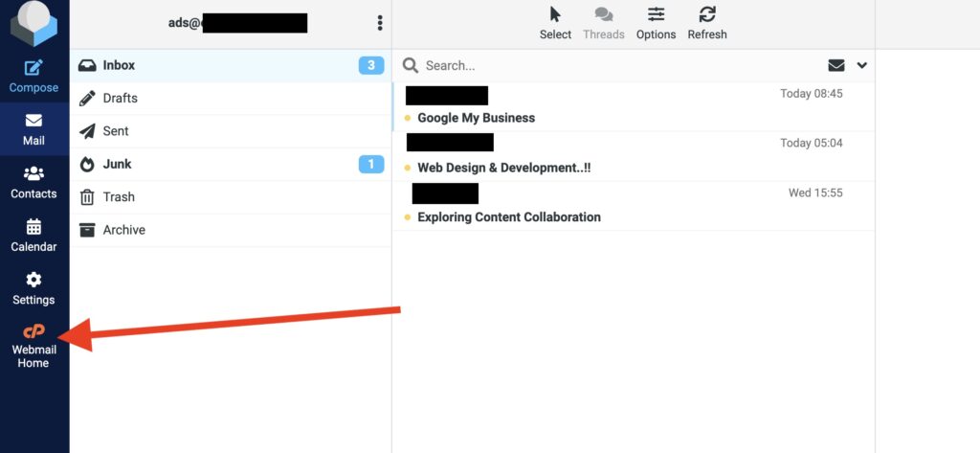Open the Contacts section
Image resolution: width=980 pixels, height=453 pixels.
33,182
